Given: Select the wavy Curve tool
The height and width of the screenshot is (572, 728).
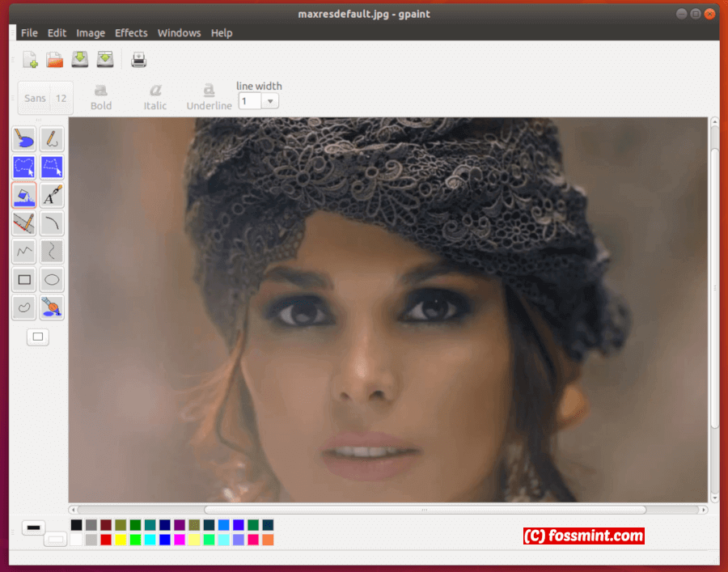Looking at the screenshot, I should coord(52,251).
